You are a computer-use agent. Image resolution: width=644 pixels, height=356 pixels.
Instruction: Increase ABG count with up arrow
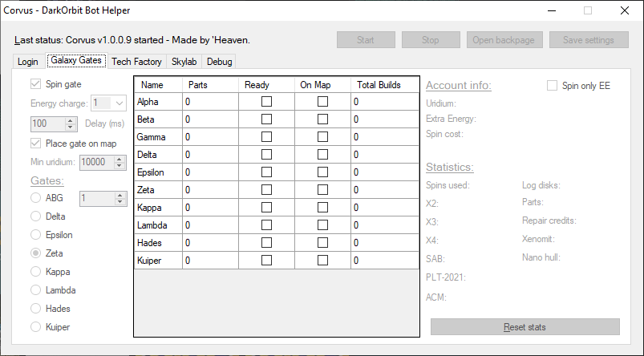pyautogui.click(x=120, y=196)
